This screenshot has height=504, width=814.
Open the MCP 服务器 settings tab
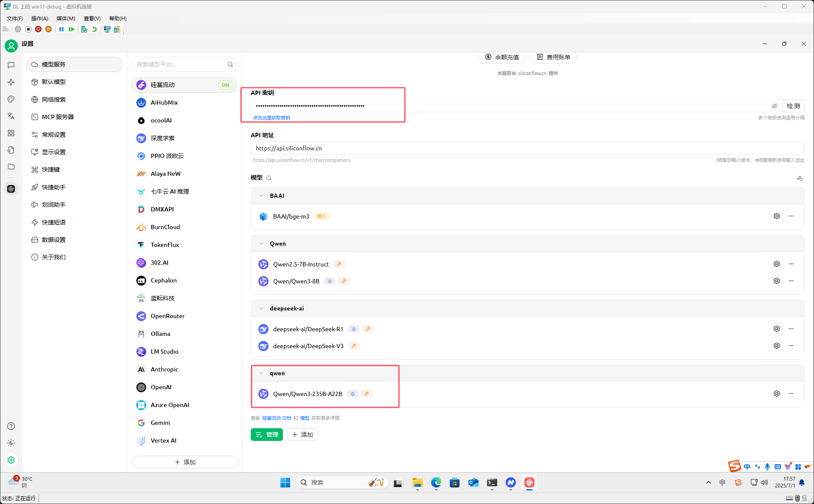click(x=58, y=117)
